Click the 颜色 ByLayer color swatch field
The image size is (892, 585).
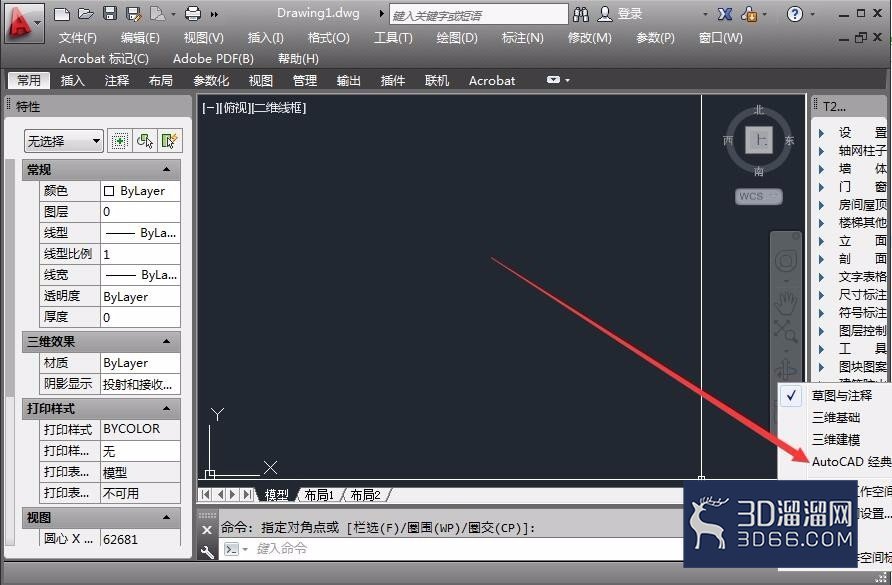tap(141, 191)
